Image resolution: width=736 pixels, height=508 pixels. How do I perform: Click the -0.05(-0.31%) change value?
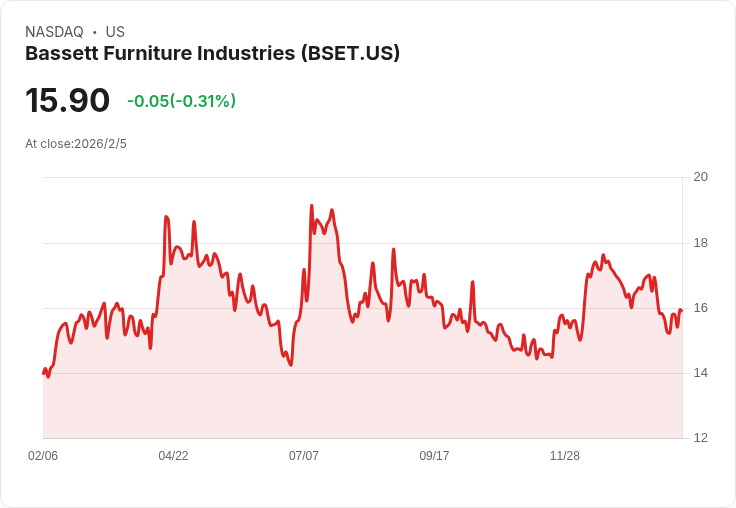[182, 101]
